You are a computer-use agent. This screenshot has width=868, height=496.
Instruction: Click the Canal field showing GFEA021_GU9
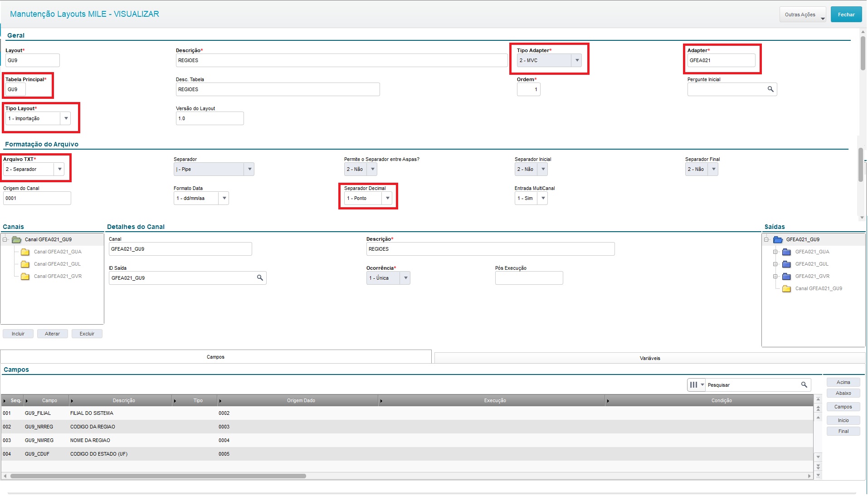180,249
